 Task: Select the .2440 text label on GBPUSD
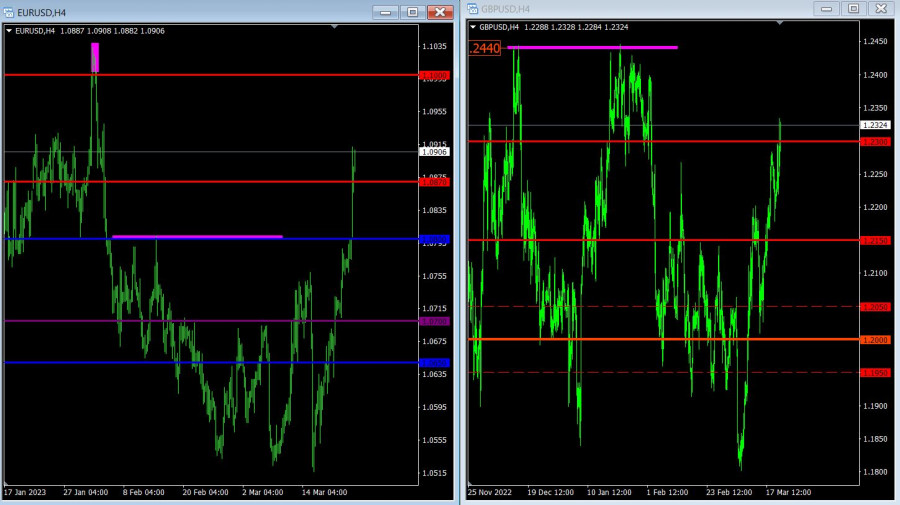tap(484, 47)
